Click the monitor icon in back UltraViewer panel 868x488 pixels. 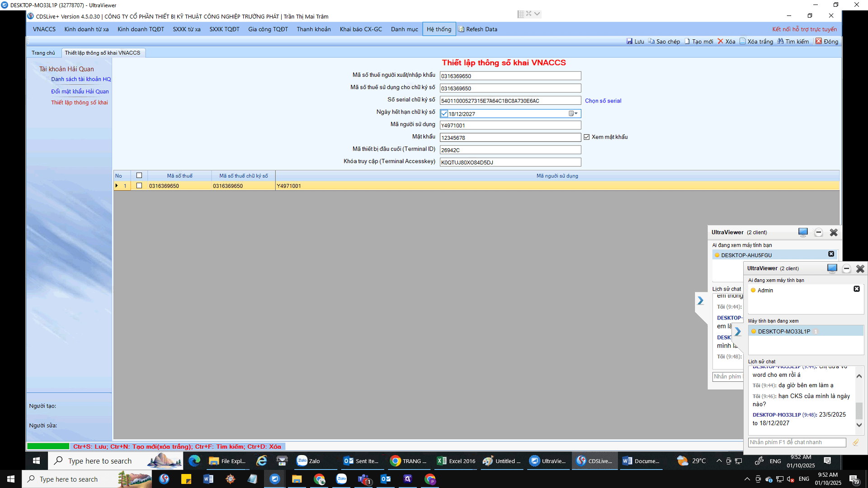(803, 232)
